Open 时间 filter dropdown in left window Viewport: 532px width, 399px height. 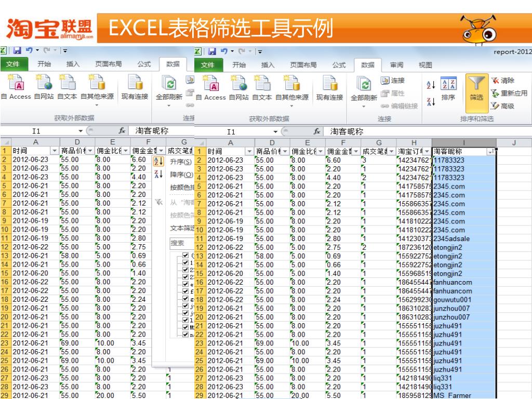pos(55,151)
